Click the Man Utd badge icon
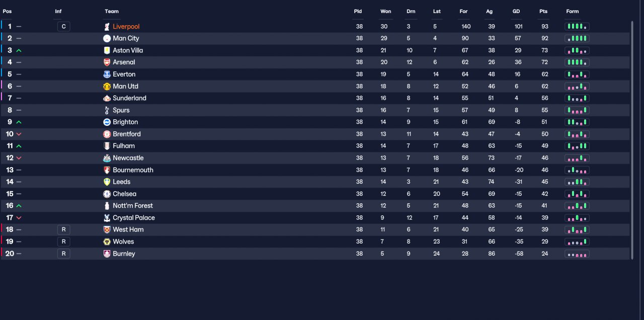 pos(107,86)
